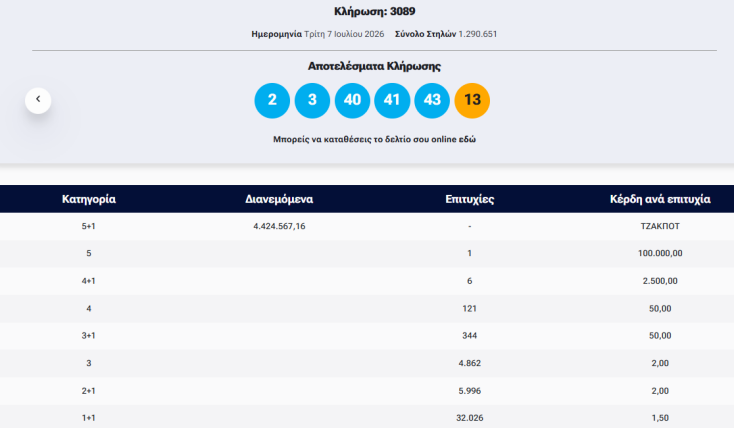Go to the previous draw with the arrow
This screenshot has height=428, width=734.
click(38, 100)
